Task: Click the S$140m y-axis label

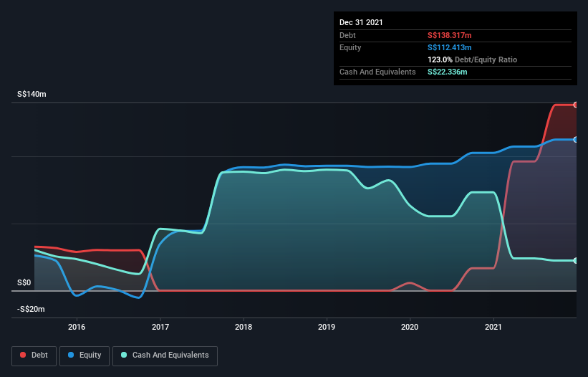Action: pyautogui.click(x=32, y=94)
